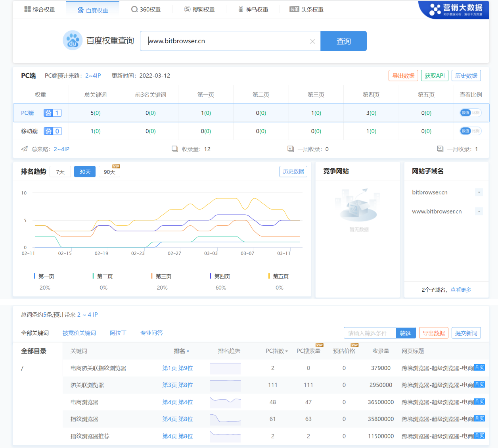
Task: Click ranking 第4页 第4位 link
Action: click(x=178, y=402)
